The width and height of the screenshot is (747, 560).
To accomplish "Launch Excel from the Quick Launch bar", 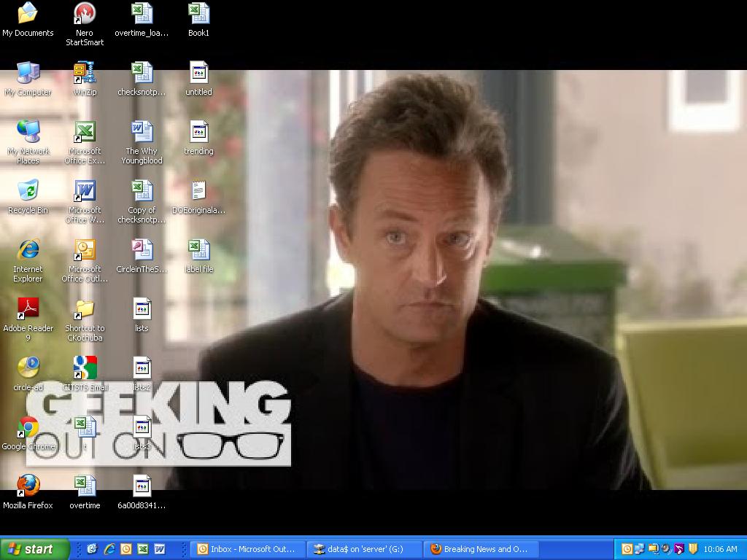I will click(x=143, y=549).
